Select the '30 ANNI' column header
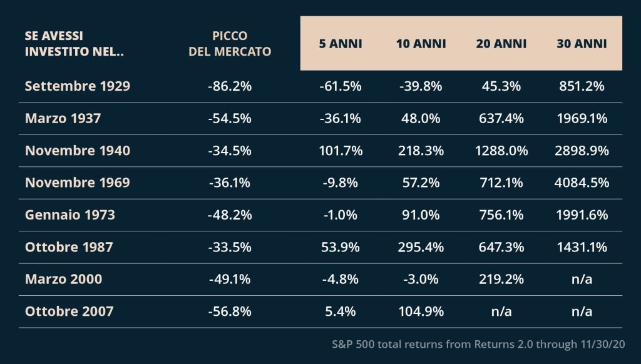Image resolution: width=641 pixels, height=364 pixels. tap(582, 44)
